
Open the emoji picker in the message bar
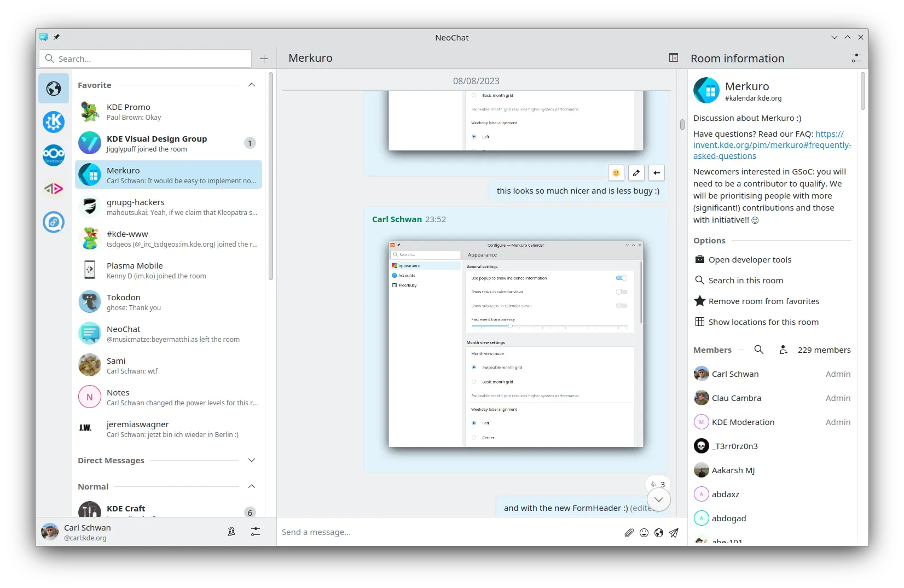644,532
